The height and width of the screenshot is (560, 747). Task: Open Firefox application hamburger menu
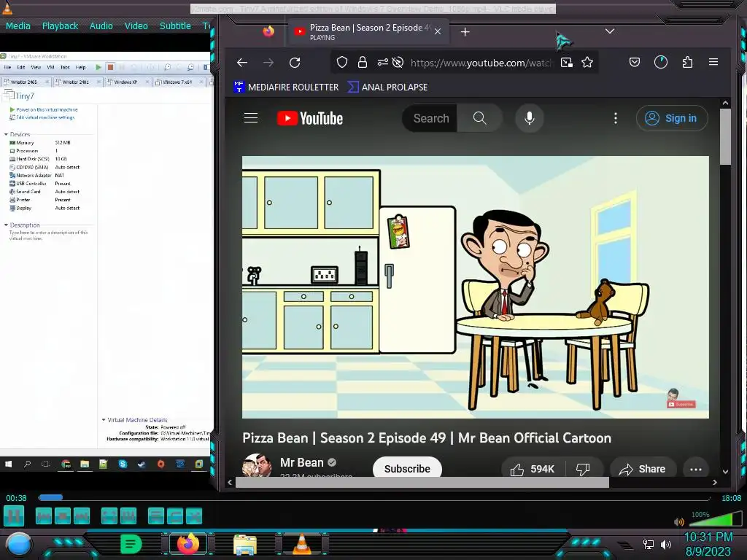click(713, 62)
